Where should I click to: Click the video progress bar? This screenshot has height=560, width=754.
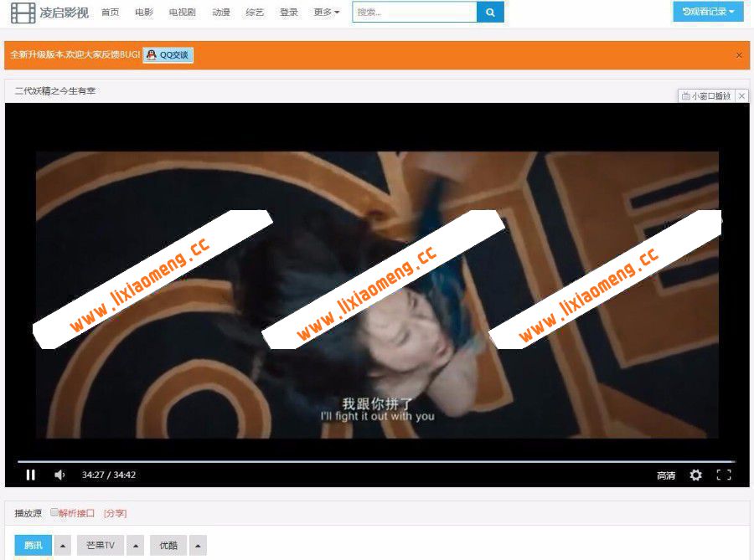[376, 461]
